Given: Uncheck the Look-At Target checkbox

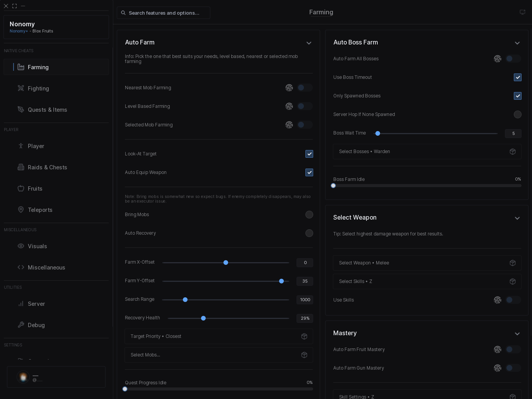Looking at the screenshot, I should click(309, 154).
